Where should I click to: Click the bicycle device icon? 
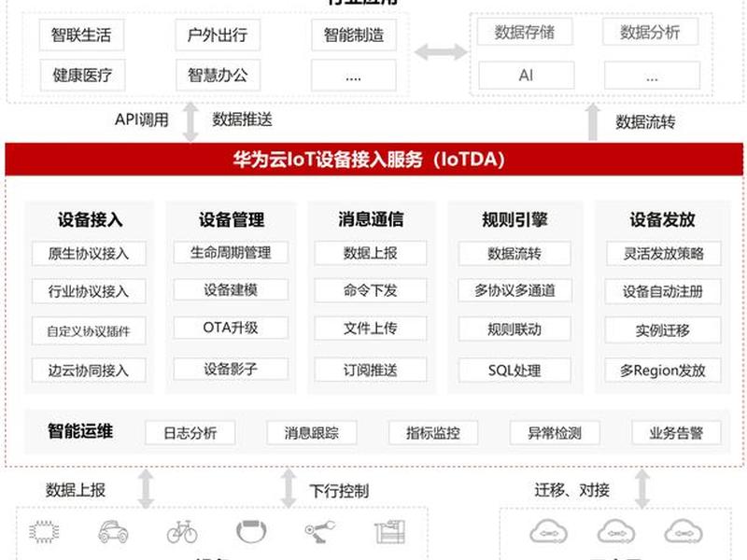(182, 532)
